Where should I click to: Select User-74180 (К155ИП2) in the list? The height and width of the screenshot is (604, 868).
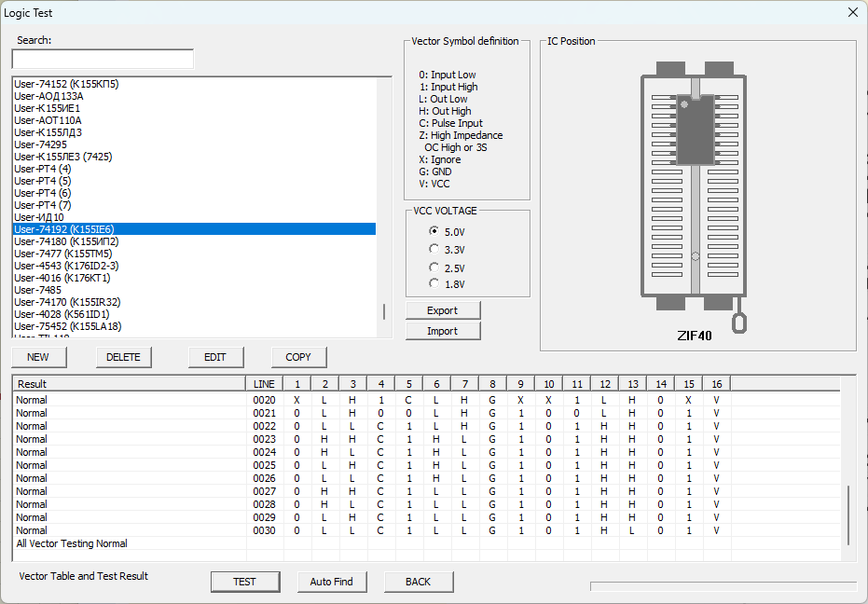click(66, 241)
